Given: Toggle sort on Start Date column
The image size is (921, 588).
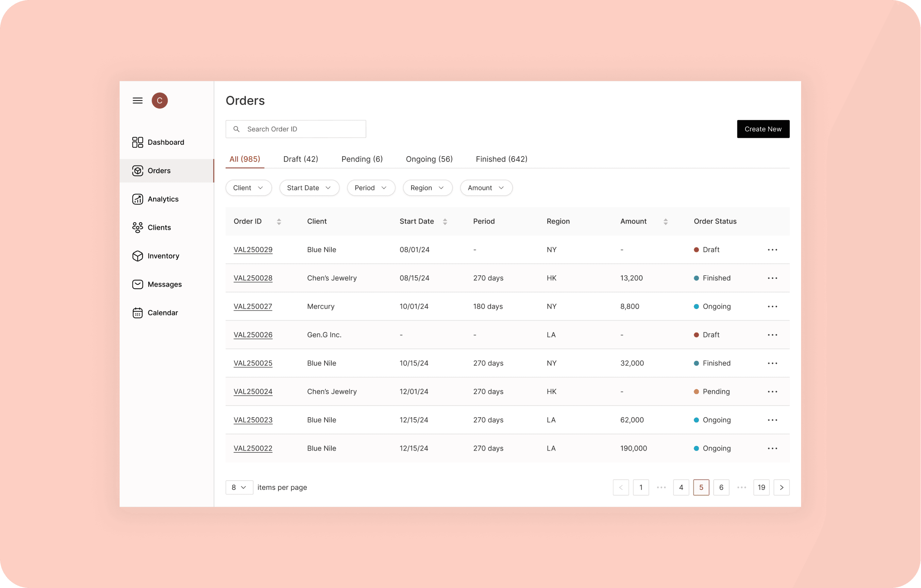Looking at the screenshot, I should point(445,222).
